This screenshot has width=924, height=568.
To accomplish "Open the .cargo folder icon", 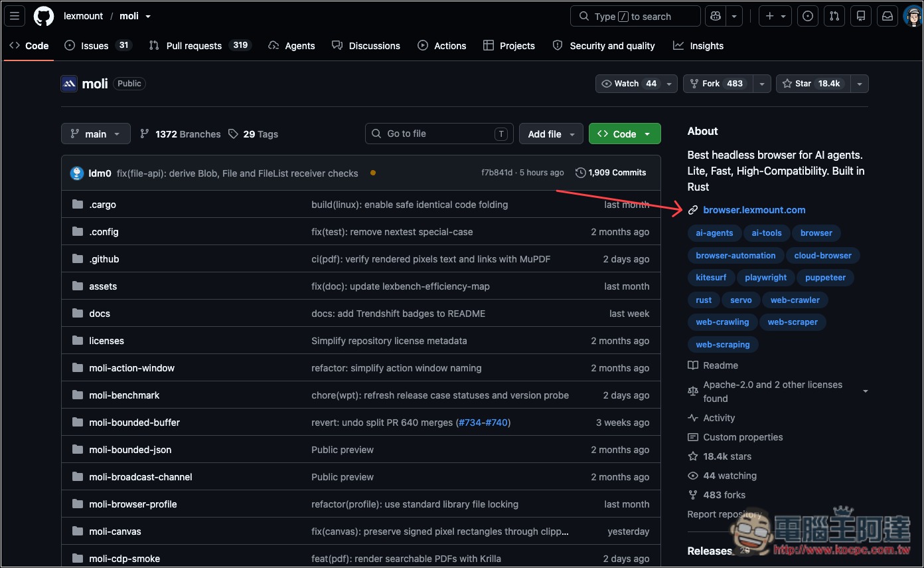I will point(78,205).
